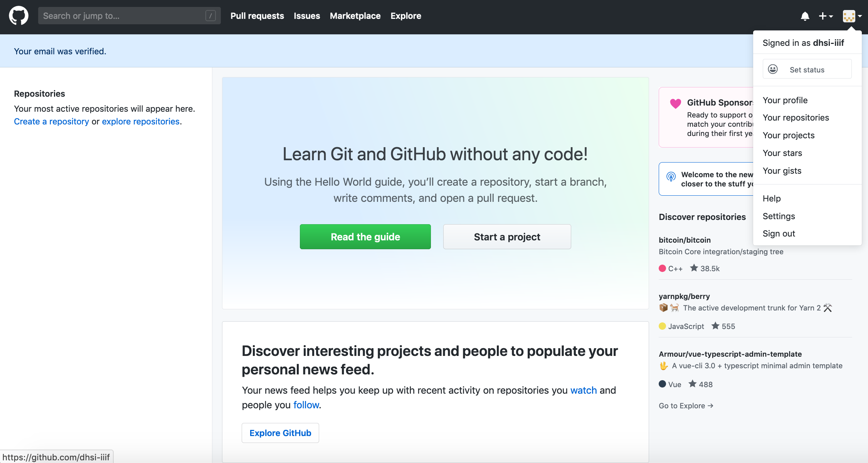Click the Explore GitHub button
This screenshot has height=463, width=868.
[x=280, y=433]
